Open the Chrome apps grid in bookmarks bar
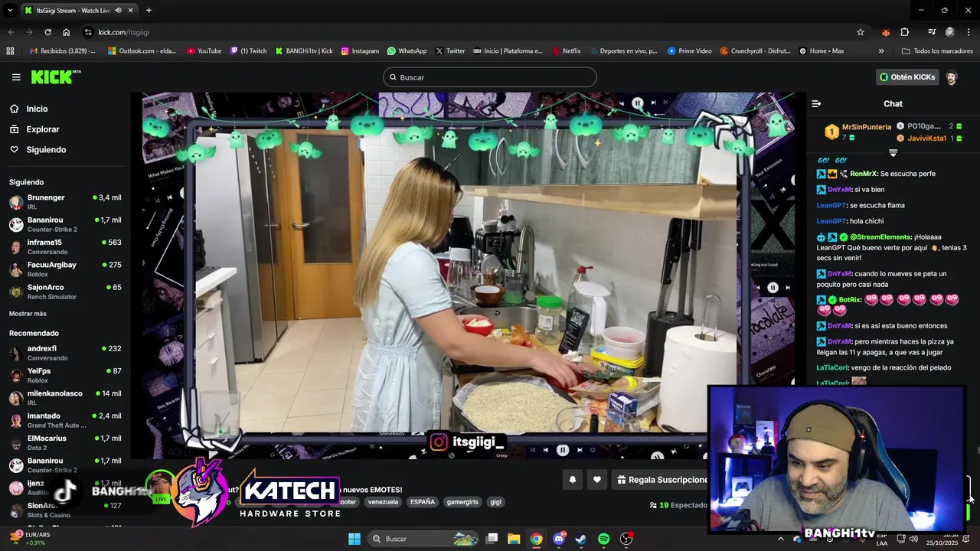This screenshot has height=551, width=980. coord(10,51)
